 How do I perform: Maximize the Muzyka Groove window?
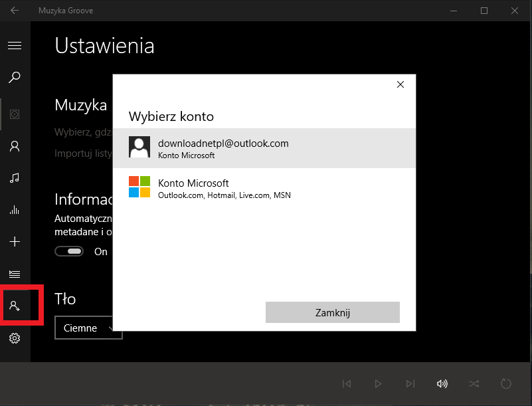click(x=484, y=11)
